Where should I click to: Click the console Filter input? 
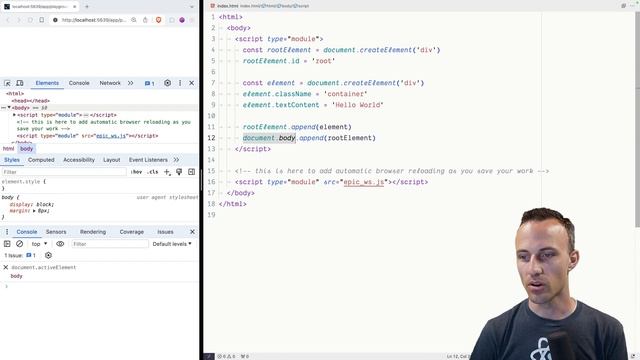click(109, 244)
